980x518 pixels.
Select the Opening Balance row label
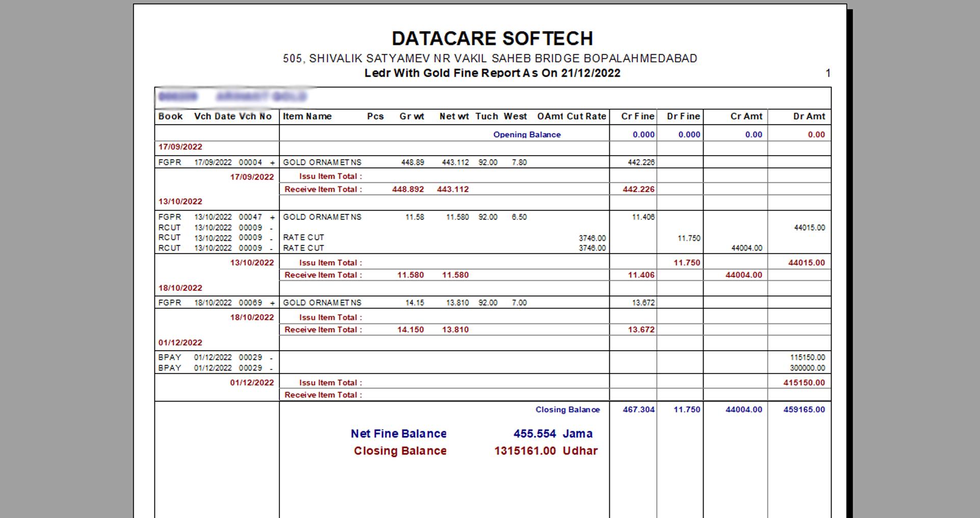click(x=527, y=135)
